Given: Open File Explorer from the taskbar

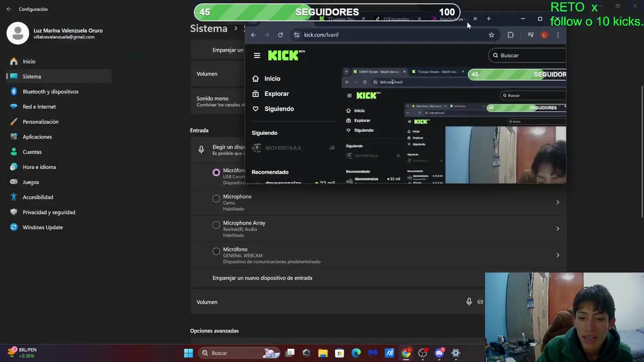Looking at the screenshot, I should click(323, 353).
